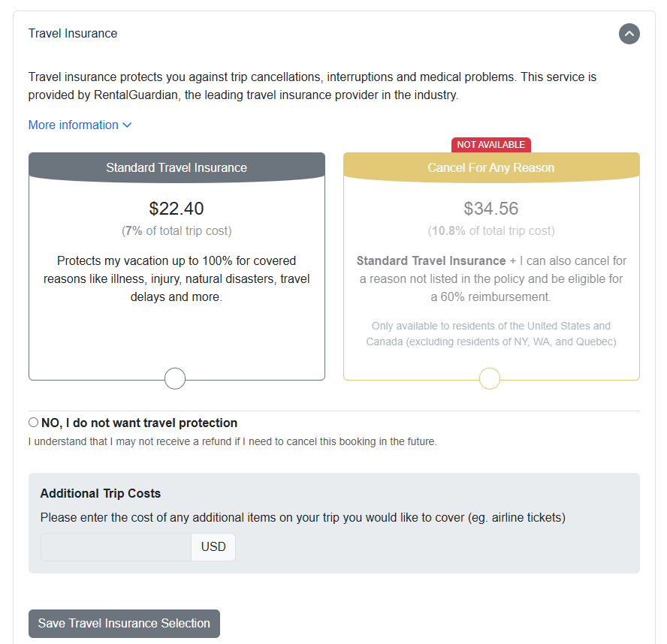Click the Additional Trip Costs input field
667x644 pixels.
tap(116, 547)
